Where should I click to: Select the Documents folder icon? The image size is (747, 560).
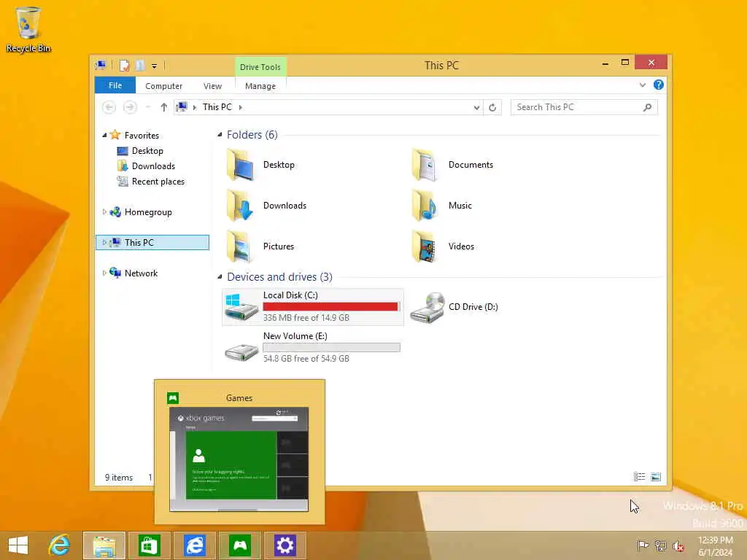tap(425, 164)
